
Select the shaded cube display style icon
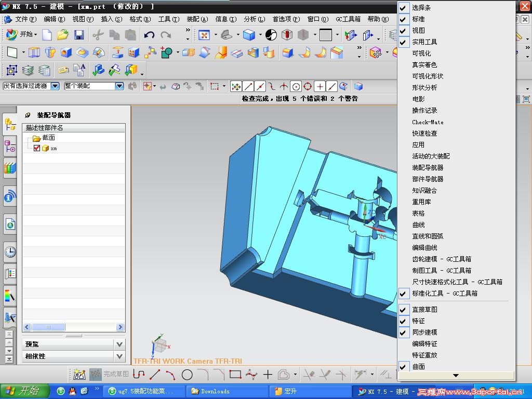[249, 35]
